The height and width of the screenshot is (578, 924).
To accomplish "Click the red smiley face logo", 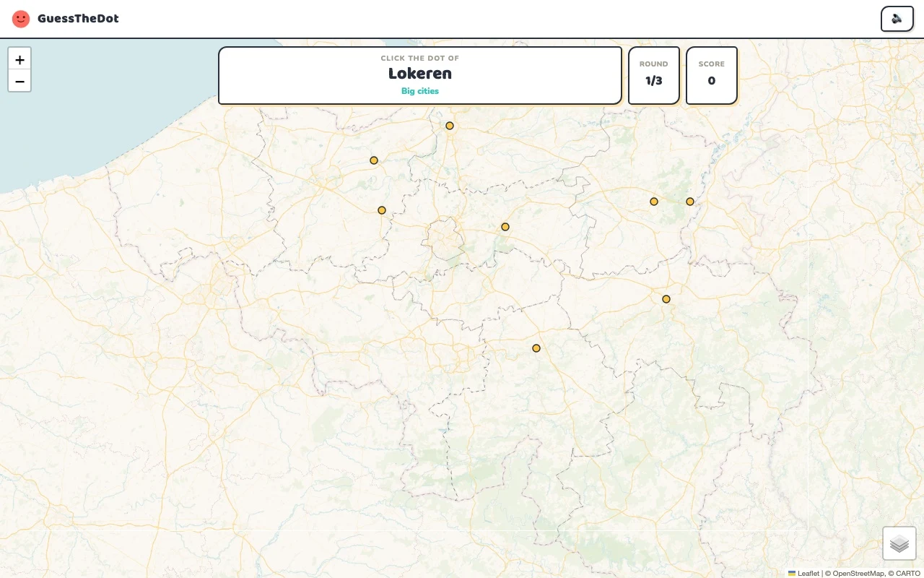I will click(21, 19).
